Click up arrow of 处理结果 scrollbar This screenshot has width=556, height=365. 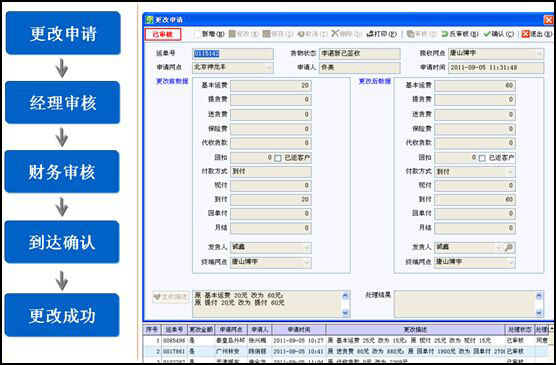point(539,295)
